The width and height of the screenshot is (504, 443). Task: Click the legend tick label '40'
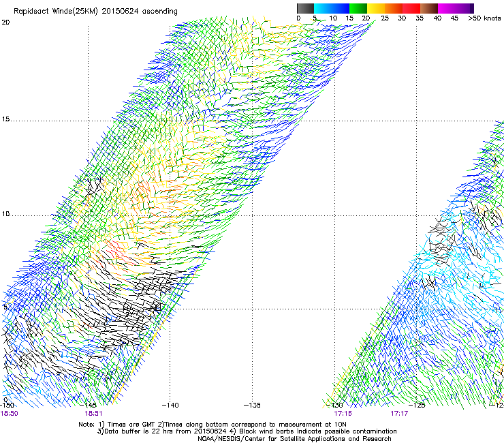point(437,18)
